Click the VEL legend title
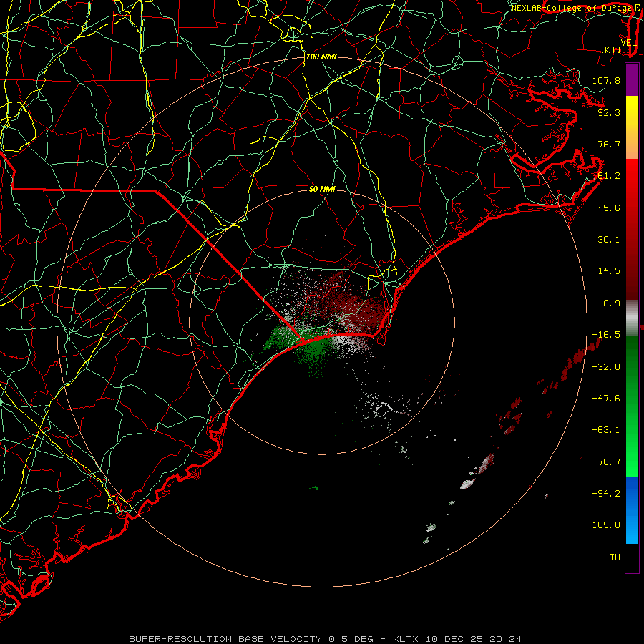The height and width of the screenshot is (644, 644). tap(628, 43)
